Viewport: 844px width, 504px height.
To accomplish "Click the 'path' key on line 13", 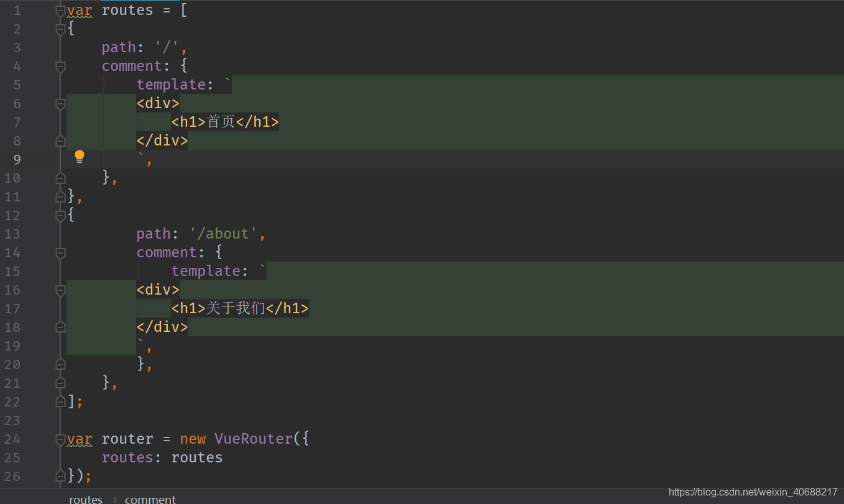I will (154, 234).
